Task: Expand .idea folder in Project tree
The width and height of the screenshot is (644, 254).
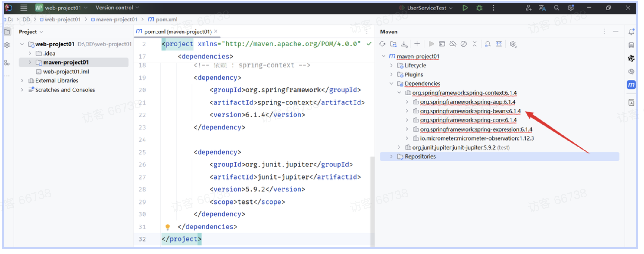Action: (x=30, y=53)
